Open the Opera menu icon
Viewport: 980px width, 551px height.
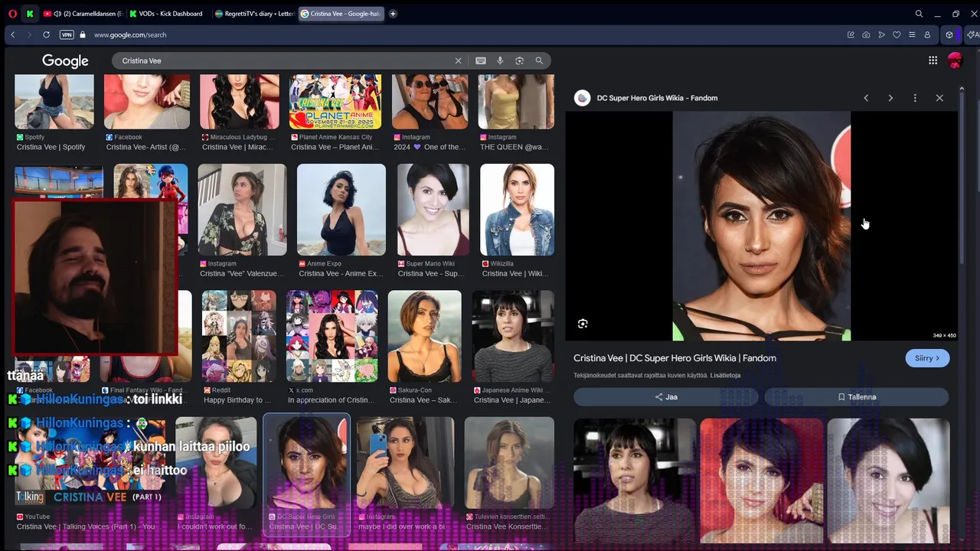click(11, 14)
